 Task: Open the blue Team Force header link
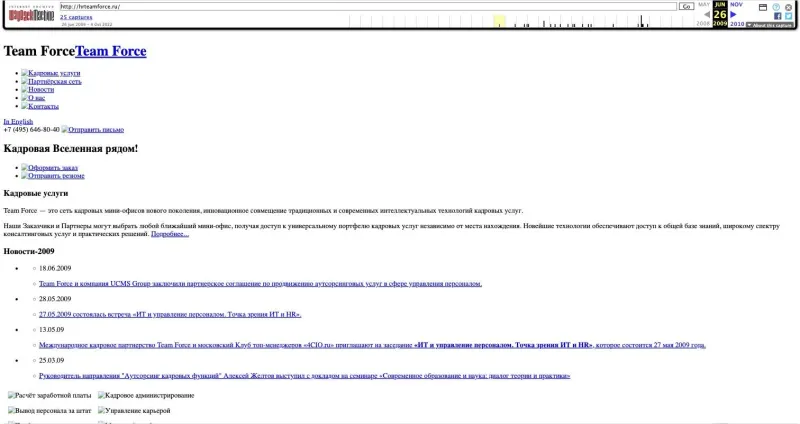point(111,51)
